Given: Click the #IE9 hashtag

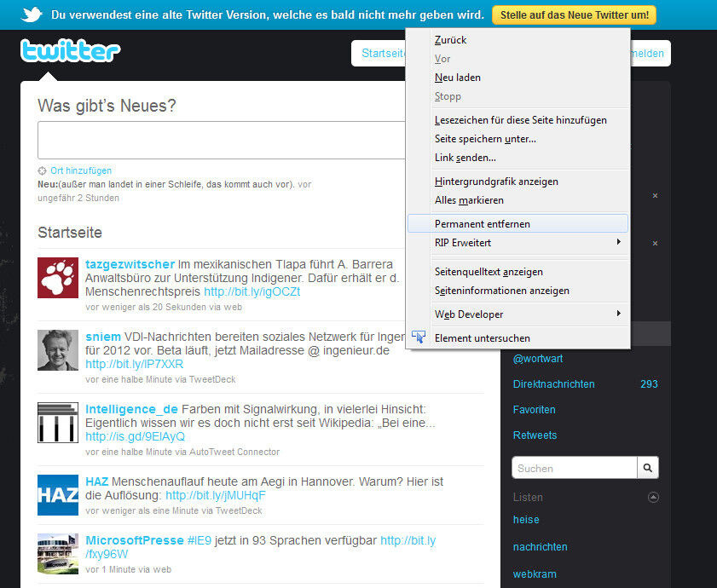Looking at the screenshot, I should 199,540.
